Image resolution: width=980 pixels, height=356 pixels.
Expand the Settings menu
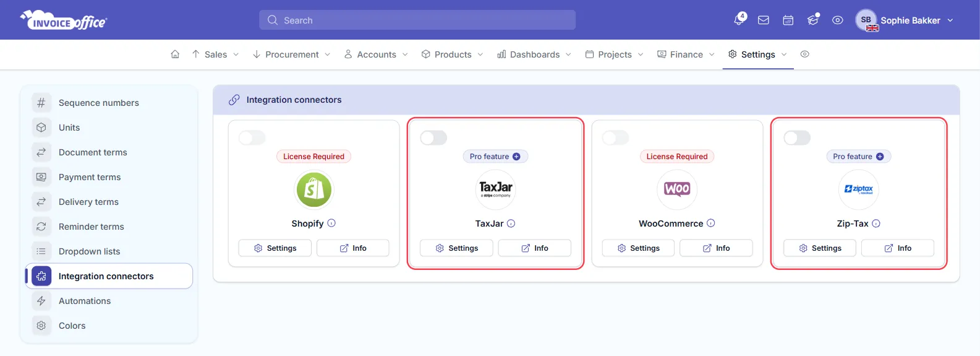point(758,54)
